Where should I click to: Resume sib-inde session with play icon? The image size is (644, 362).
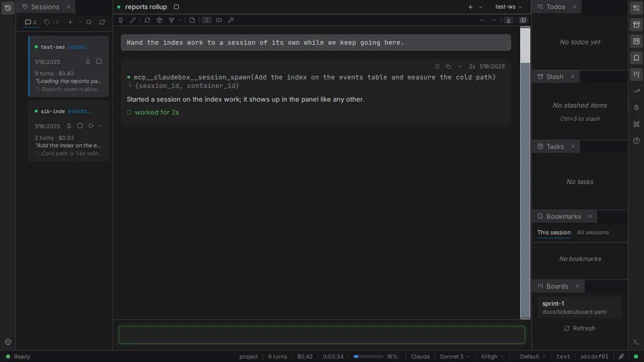[x=91, y=126]
